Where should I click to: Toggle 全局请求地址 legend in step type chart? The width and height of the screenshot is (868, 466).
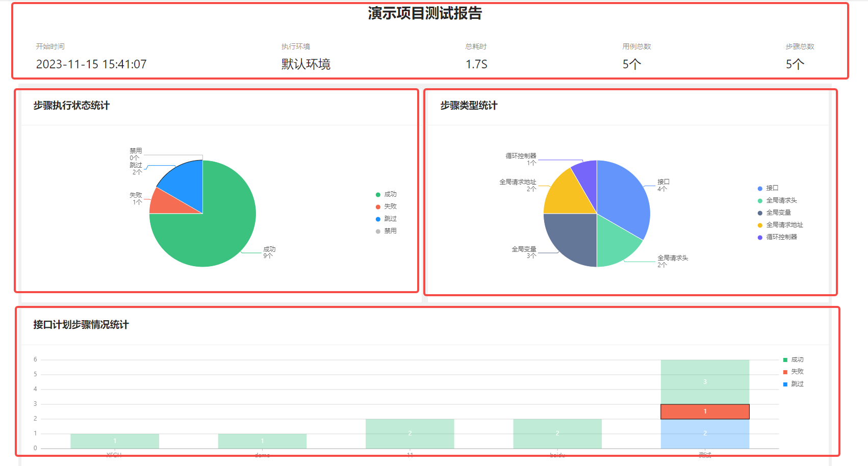coord(780,225)
